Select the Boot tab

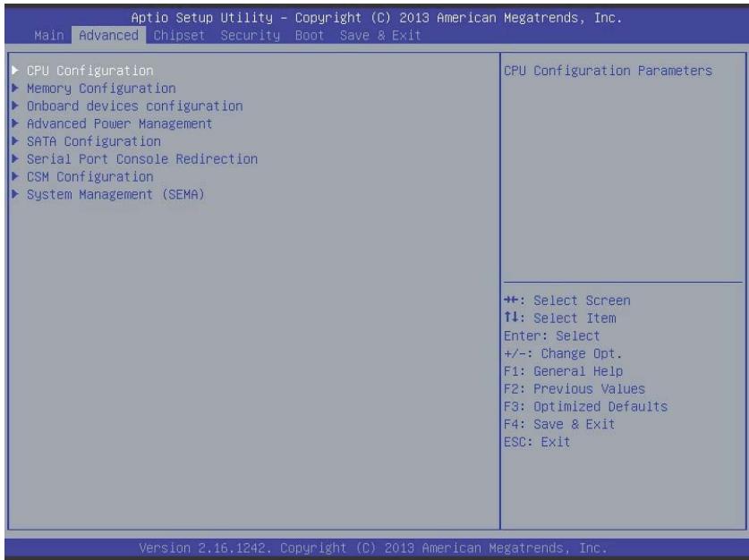[309, 35]
